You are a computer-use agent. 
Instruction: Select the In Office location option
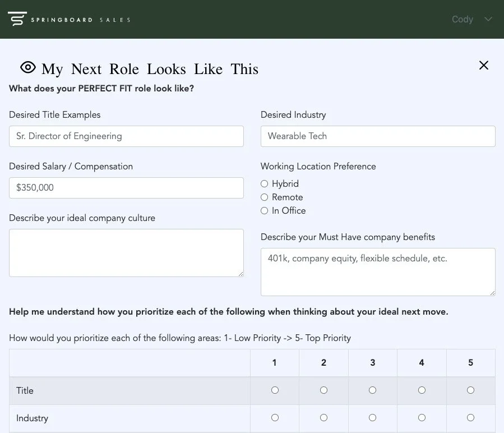coord(265,211)
